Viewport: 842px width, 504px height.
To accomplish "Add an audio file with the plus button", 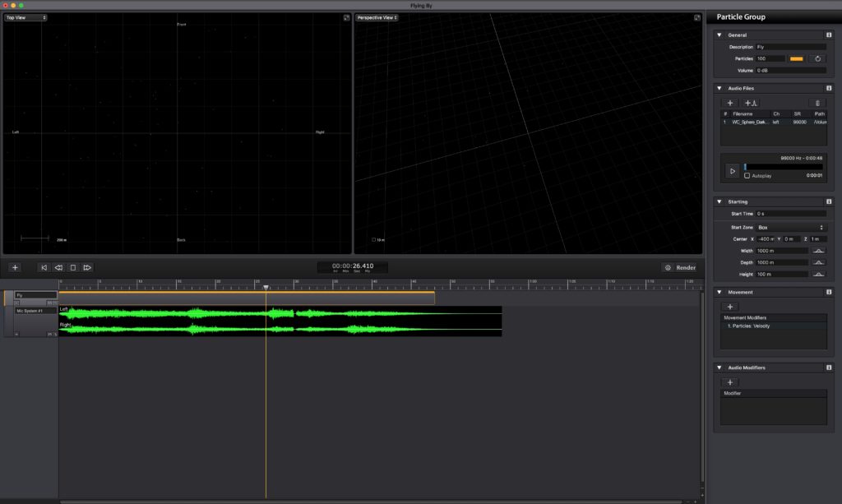I will (x=730, y=103).
